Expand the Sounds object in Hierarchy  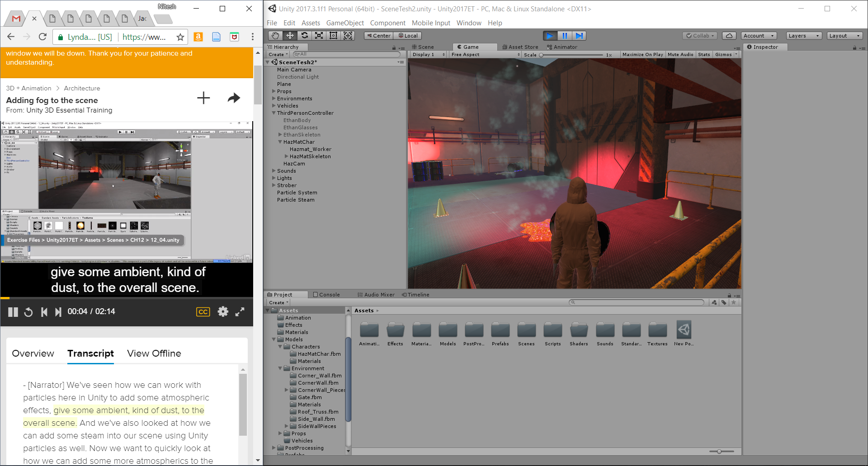coord(274,171)
